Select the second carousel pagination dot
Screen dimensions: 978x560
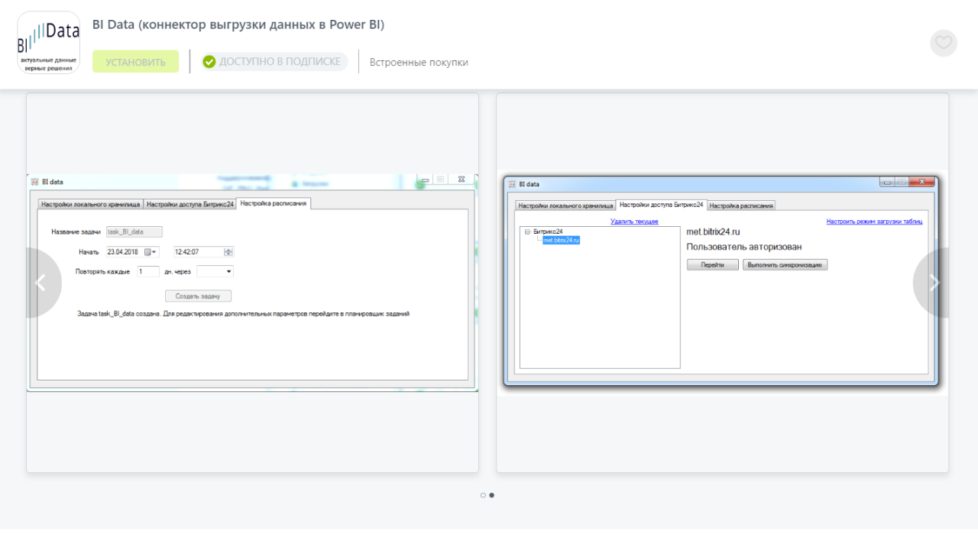[x=491, y=495]
